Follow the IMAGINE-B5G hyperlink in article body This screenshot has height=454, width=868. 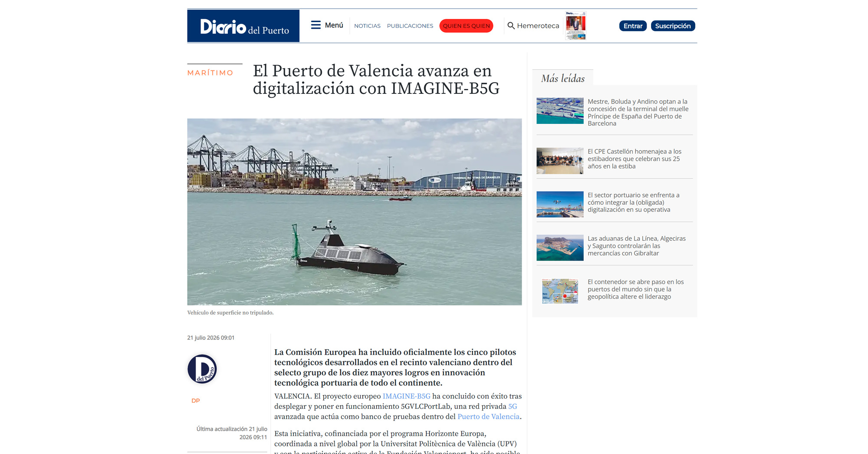tap(406, 396)
